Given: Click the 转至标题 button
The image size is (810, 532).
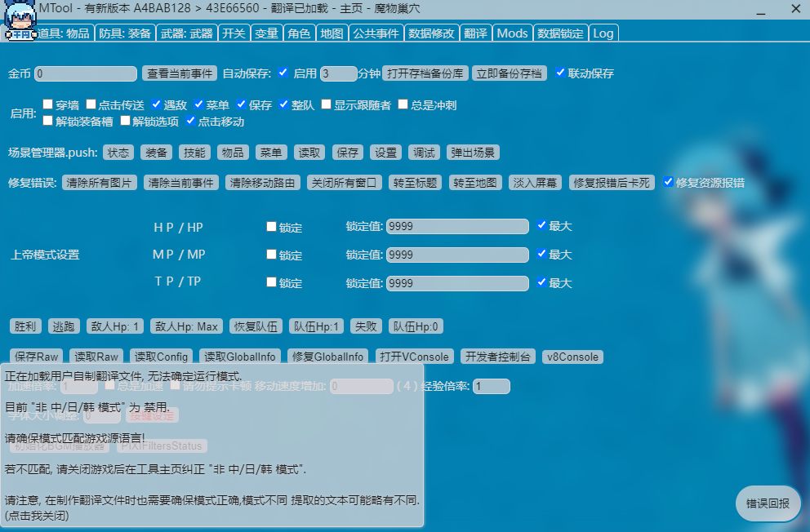Looking at the screenshot, I should pyautogui.click(x=415, y=183).
